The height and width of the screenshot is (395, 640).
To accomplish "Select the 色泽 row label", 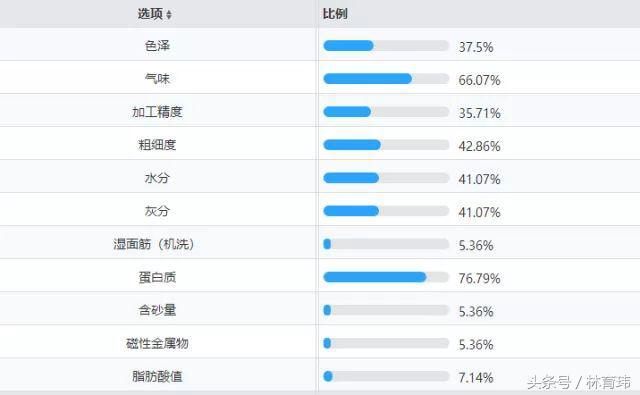I will [x=157, y=46].
